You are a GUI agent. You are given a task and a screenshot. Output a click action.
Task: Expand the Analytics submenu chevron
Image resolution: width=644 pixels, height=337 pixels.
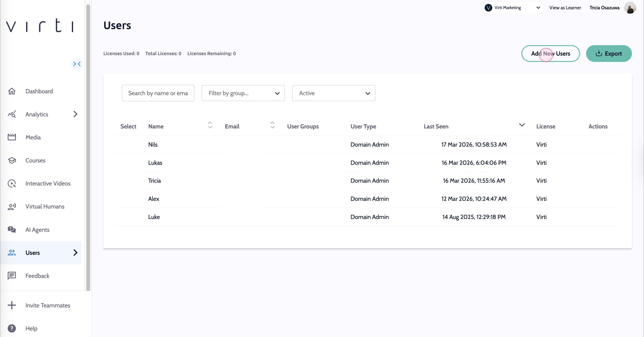coord(75,114)
